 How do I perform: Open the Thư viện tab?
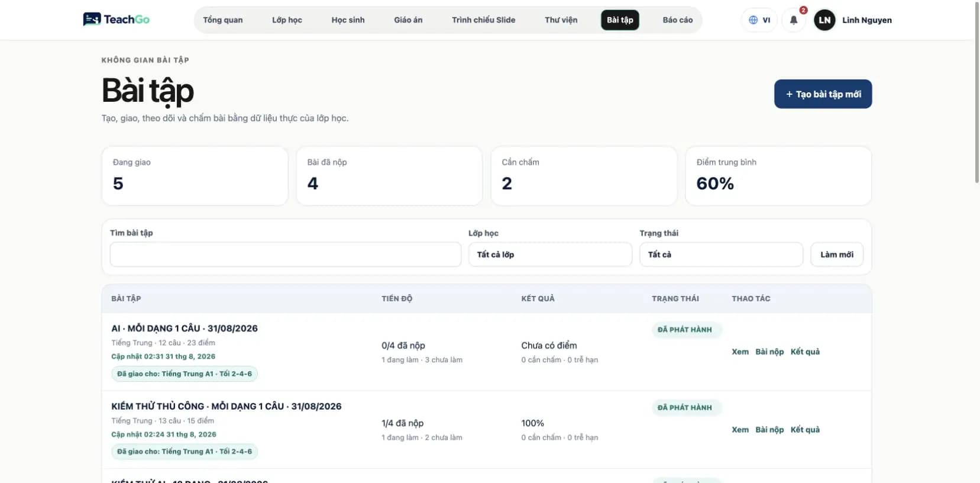[561, 20]
